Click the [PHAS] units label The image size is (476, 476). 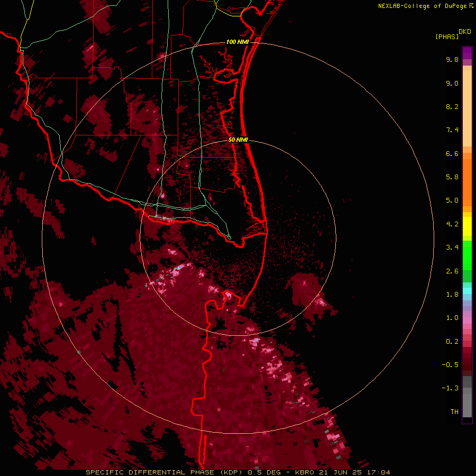pos(447,36)
